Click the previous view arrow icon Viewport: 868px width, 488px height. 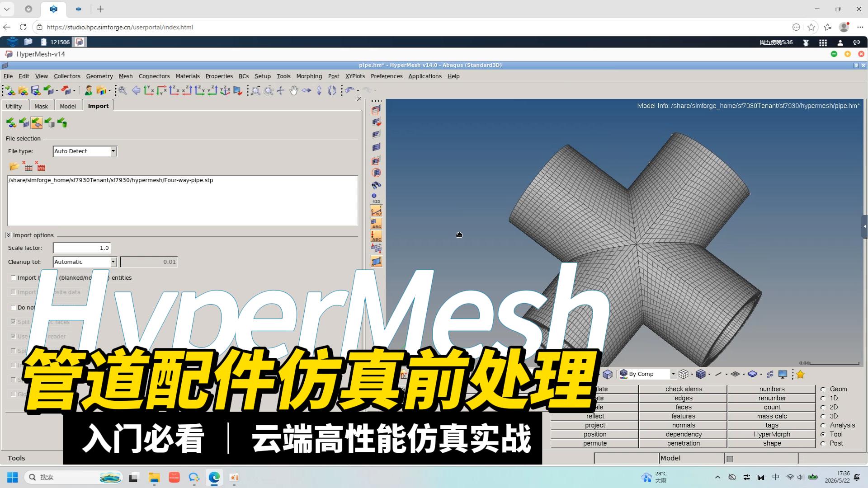click(136, 91)
